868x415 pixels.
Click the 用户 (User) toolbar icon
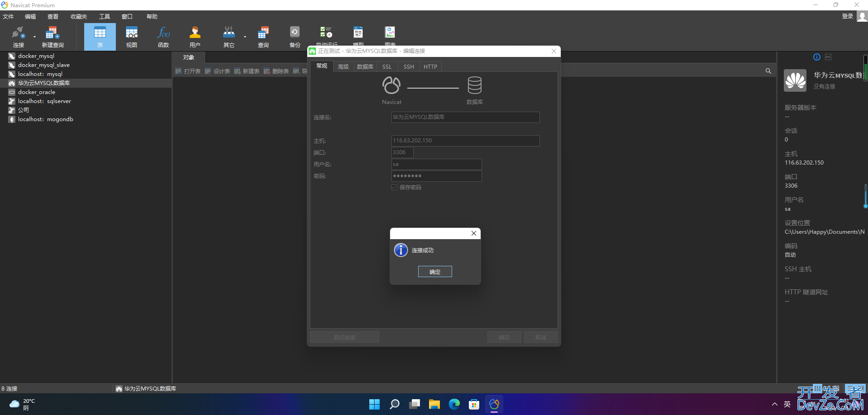195,37
